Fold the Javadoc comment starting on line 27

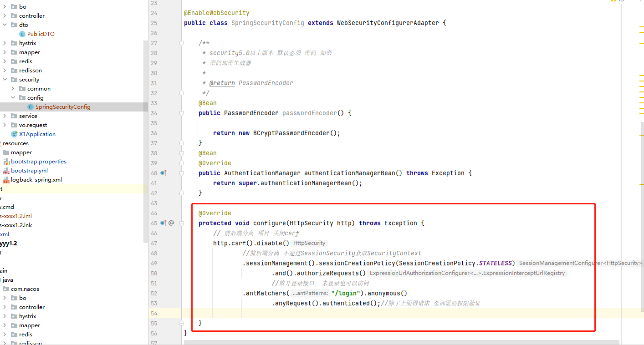point(181,43)
